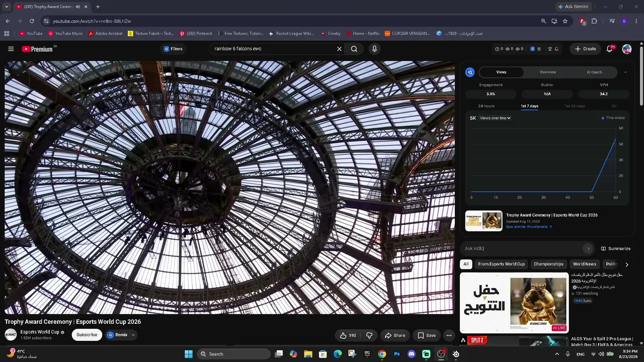Filter recommendations by World News
The image size is (644, 362).
[x=585, y=264]
